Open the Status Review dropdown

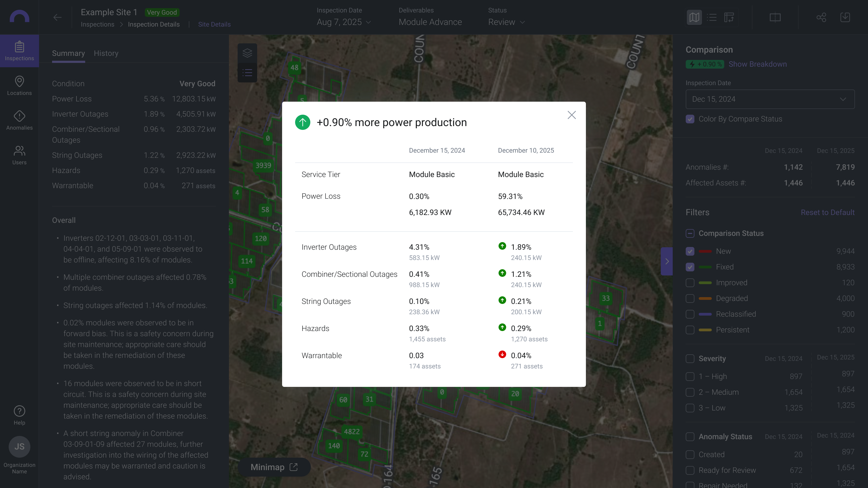click(x=506, y=22)
